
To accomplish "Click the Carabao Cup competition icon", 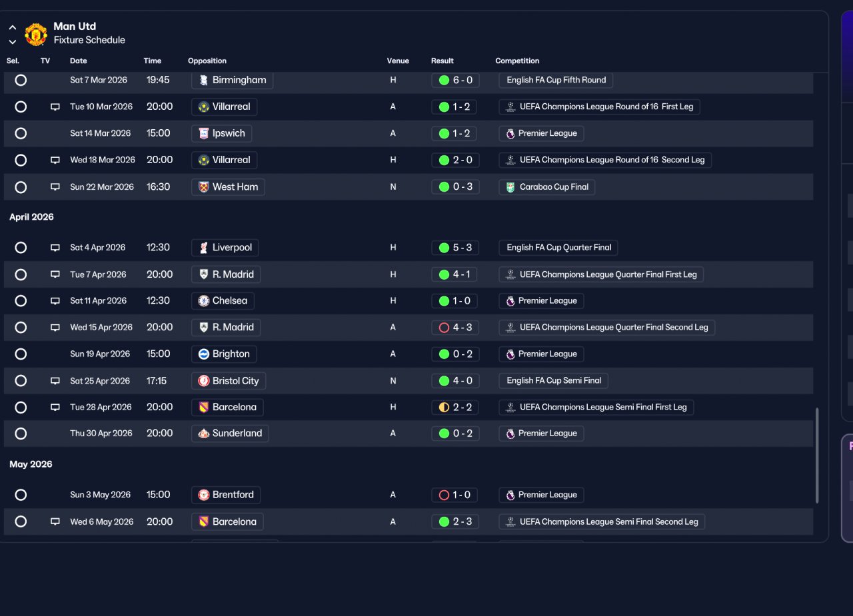I will point(510,187).
